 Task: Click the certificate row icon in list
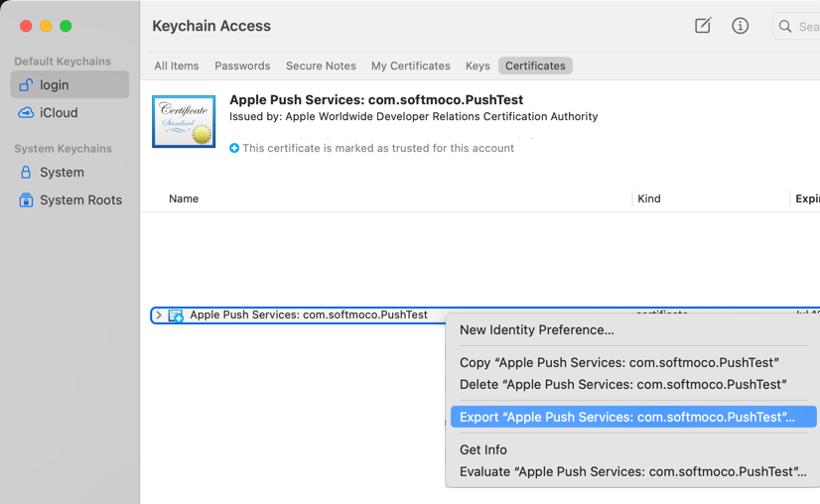(x=176, y=315)
